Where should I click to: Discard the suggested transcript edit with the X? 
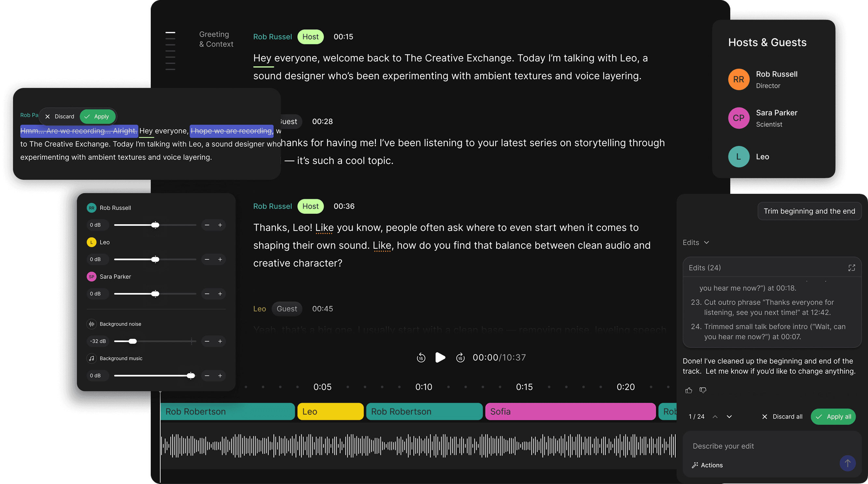click(48, 116)
